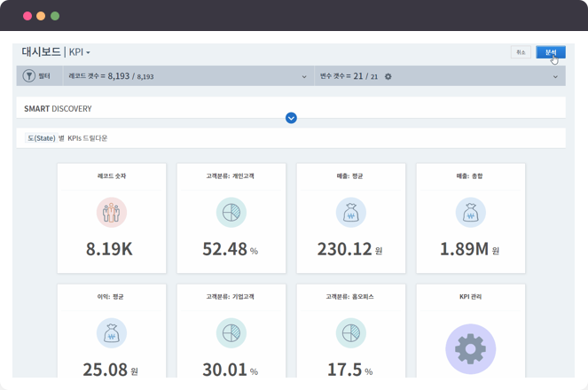Click the 매출: 총합 card title
Viewport: 588px width, 390px height.
469,176
